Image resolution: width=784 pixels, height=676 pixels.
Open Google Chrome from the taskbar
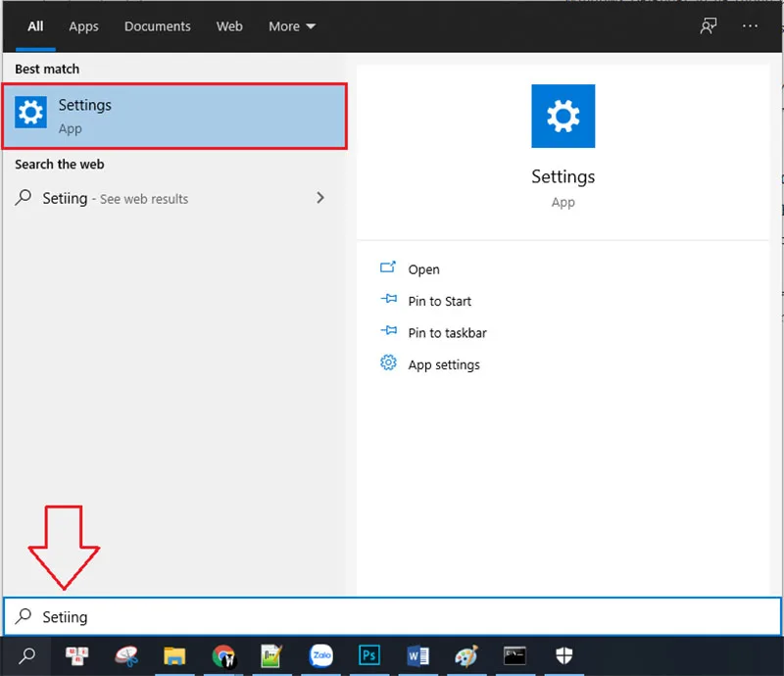tap(223, 655)
